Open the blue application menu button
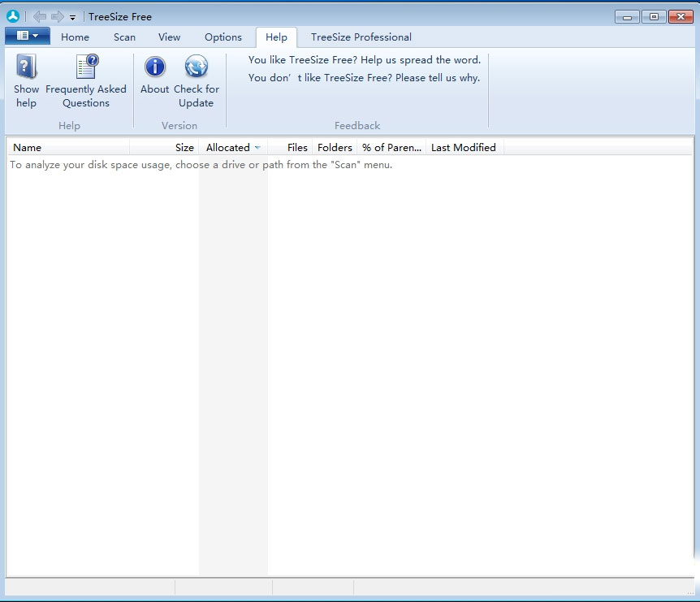700x602 pixels. 28,36
